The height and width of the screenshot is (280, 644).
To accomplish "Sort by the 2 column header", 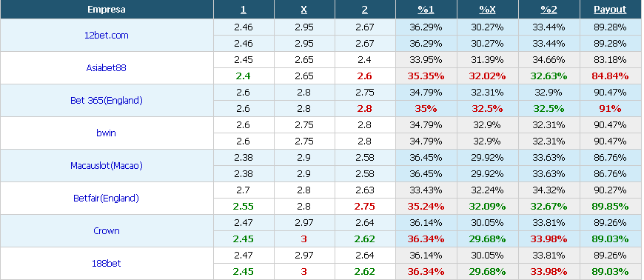I will tap(365, 10).
